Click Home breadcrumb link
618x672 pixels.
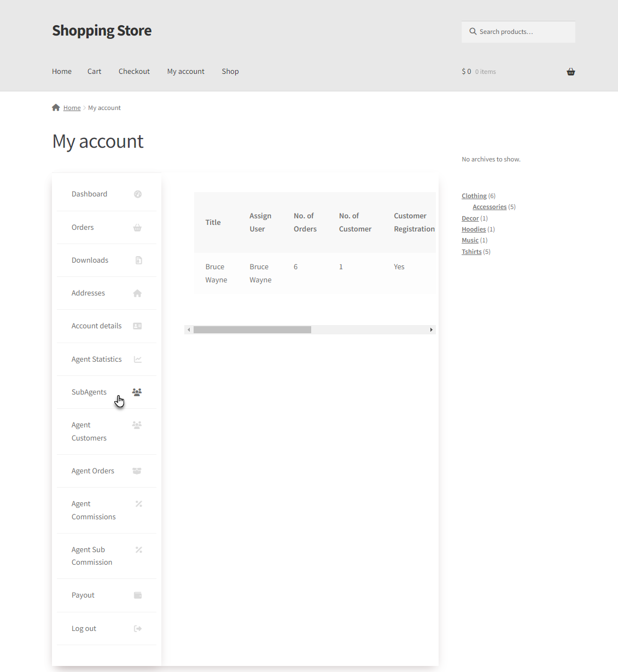coord(72,108)
